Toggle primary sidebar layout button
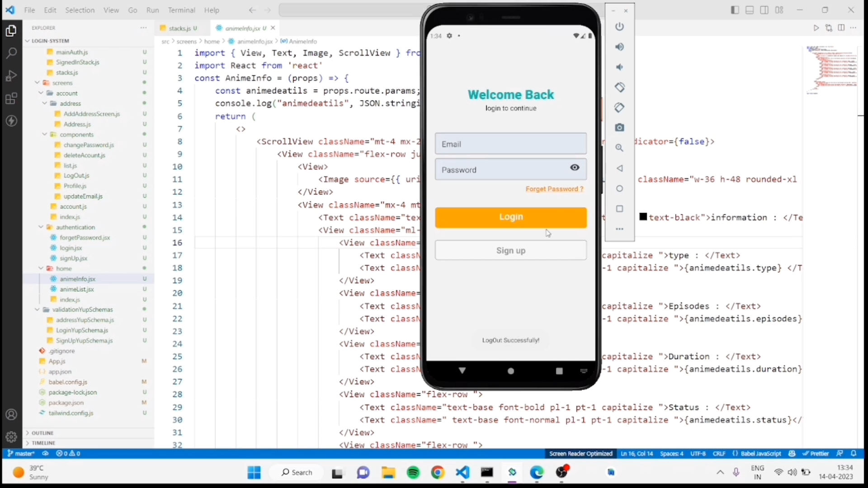Screen dimensions: 868x488 [x=735, y=10]
